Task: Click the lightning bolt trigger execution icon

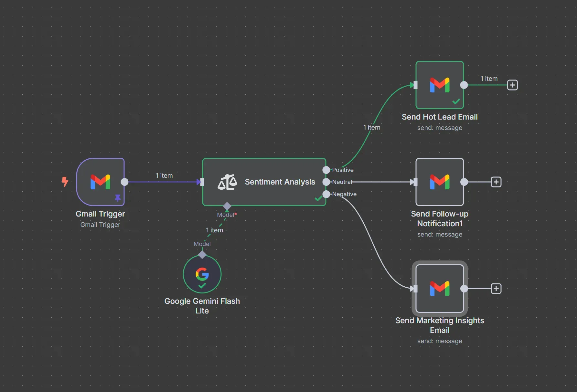Action: coord(65,182)
